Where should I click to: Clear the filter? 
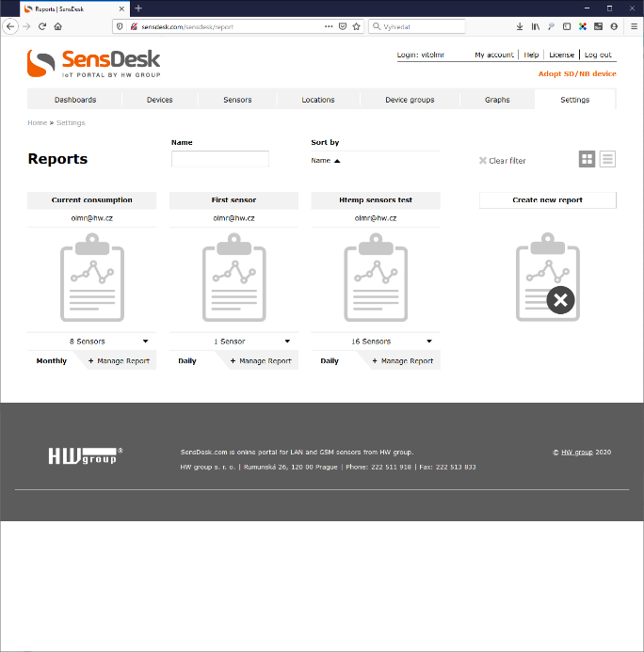pos(502,161)
